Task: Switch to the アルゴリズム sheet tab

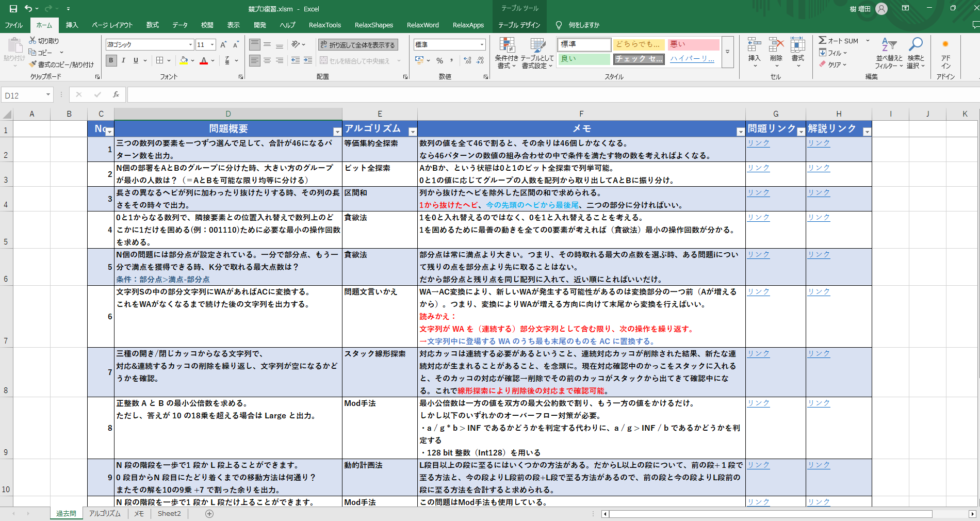Action: click(105, 513)
